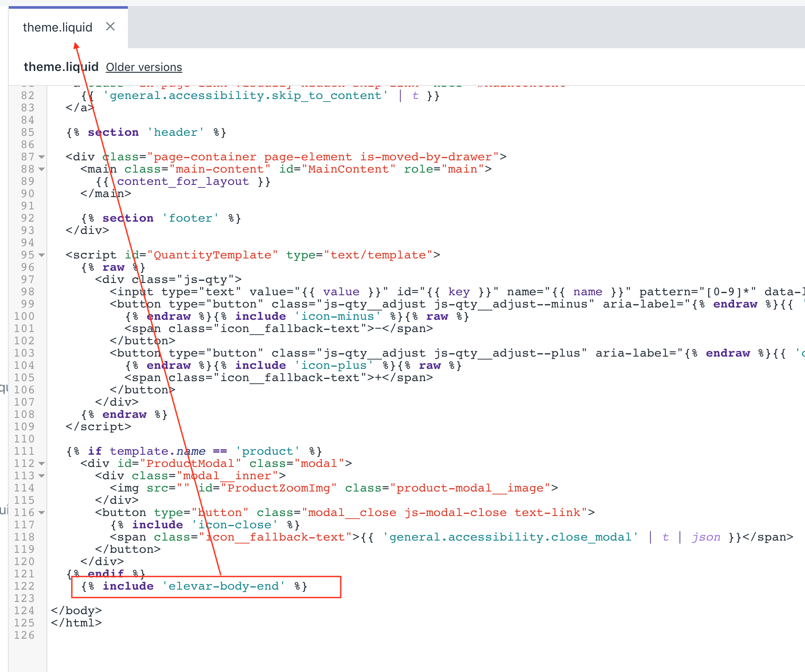Screen dimensions: 805x672
Task: Click the "MainContent" id value
Action: coord(348,169)
